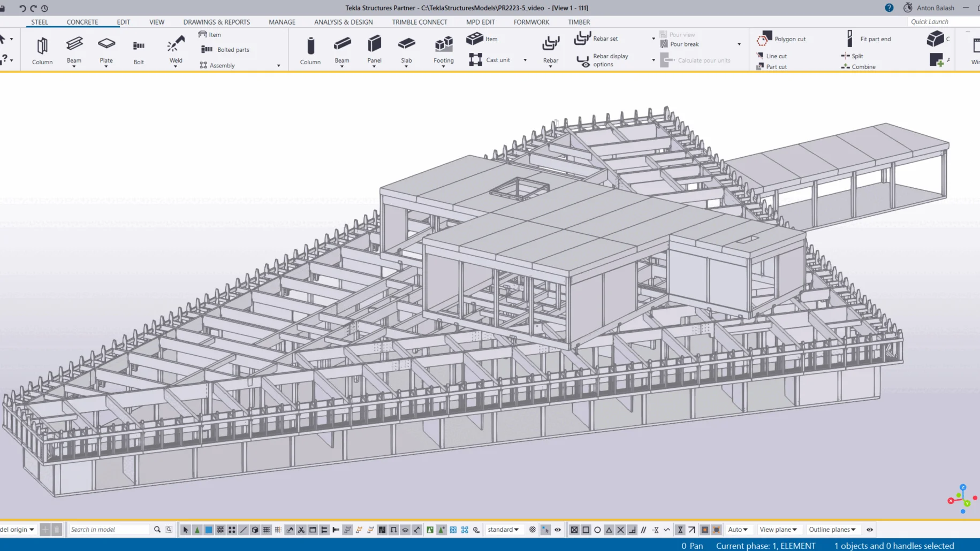Screen dimensions: 980x551
Task: Toggle the snap to centre points circle switch
Action: tap(597, 530)
